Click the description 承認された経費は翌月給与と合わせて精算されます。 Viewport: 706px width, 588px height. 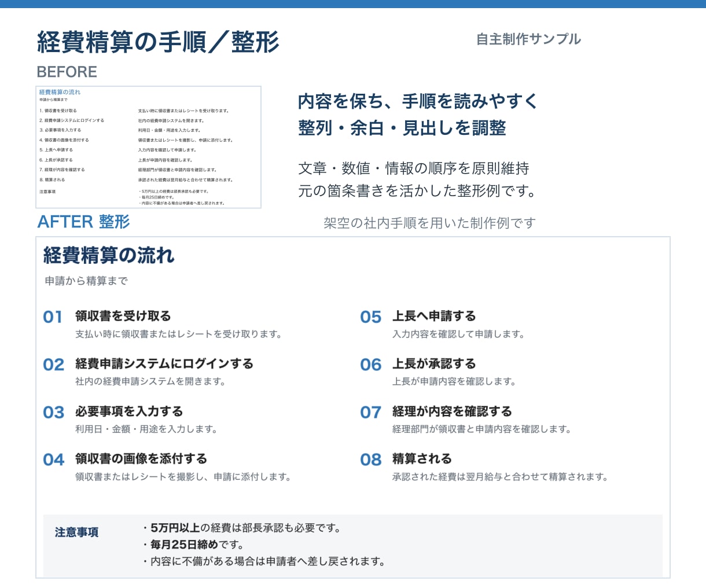(501, 477)
